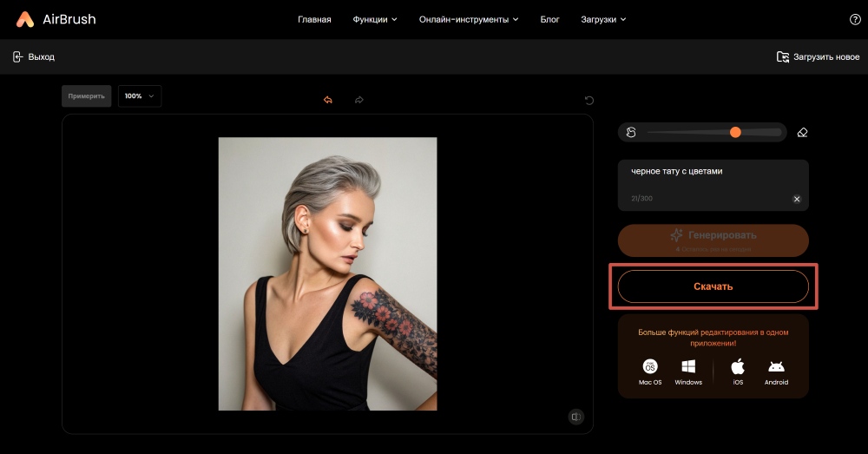Open the help question mark icon

click(x=854, y=19)
